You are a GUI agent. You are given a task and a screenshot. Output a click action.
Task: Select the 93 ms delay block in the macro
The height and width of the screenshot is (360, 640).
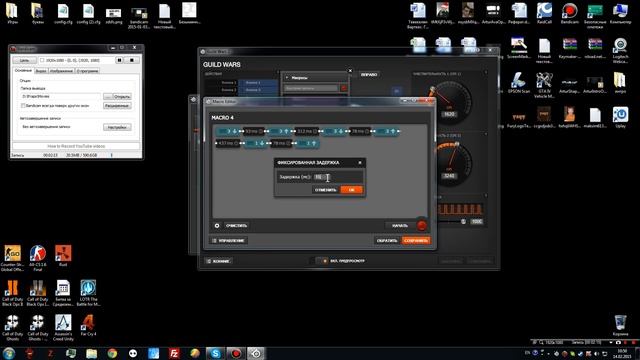pyautogui.click(x=254, y=131)
